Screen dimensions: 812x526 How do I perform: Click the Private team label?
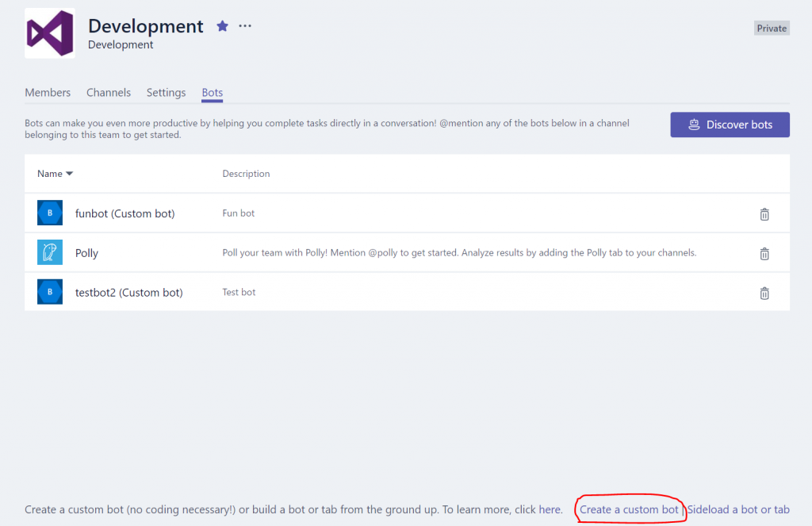[772, 29]
